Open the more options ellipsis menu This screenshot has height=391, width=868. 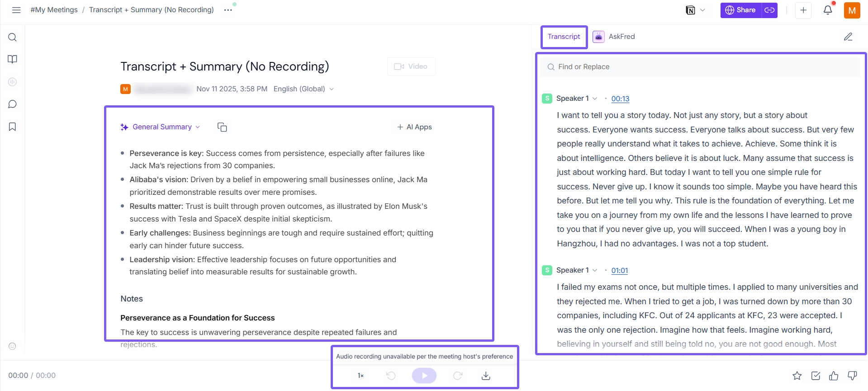[228, 10]
